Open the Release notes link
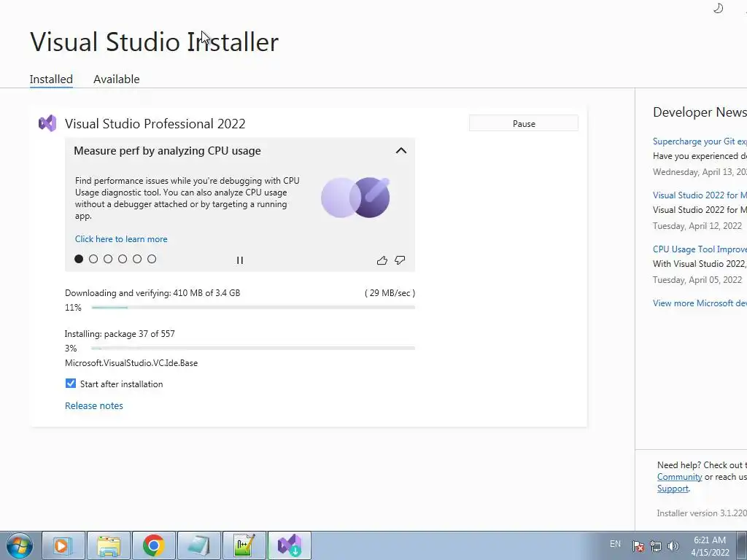This screenshot has width=747, height=560. pyautogui.click(x=94, y=405)
